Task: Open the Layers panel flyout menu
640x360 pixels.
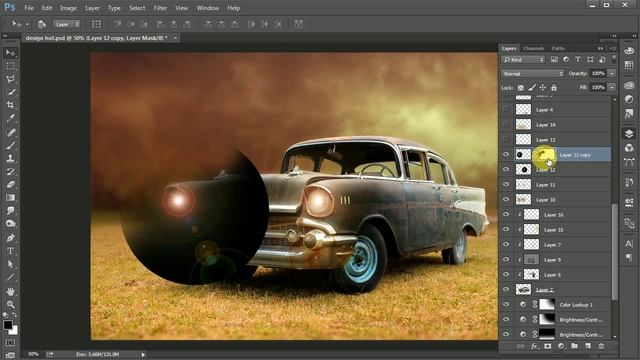Action: pyautogui.click(x=612, y=48)
